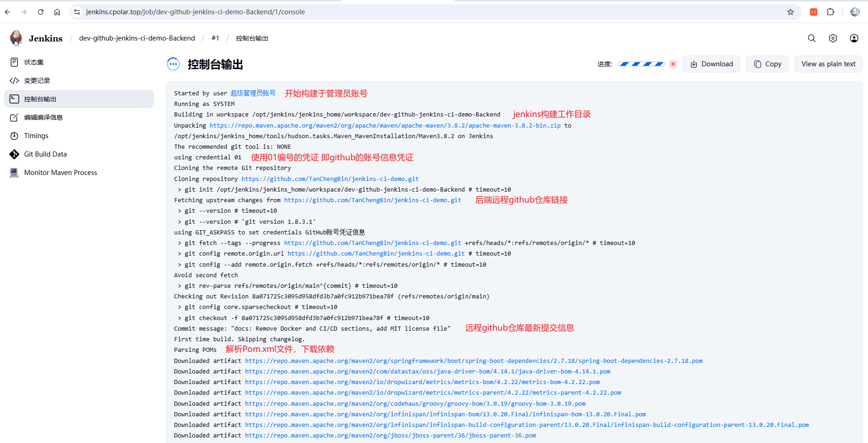The width and height of the screenshot is (868, 443).
Task: Click the 'using credential 01' console text
Action: (208, 157)
